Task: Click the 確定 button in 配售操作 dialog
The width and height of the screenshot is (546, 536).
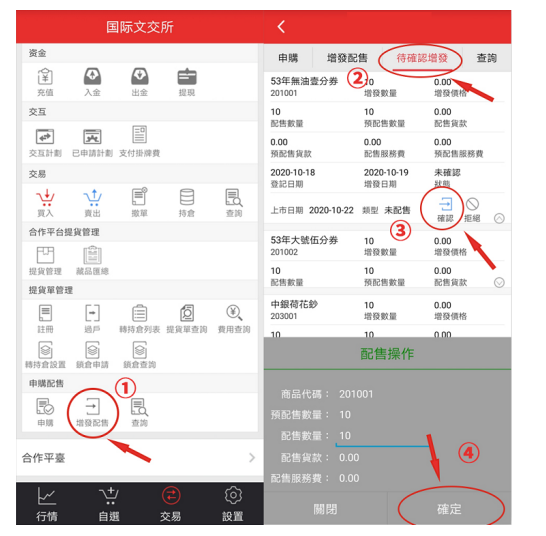Action: click(449, 509)
